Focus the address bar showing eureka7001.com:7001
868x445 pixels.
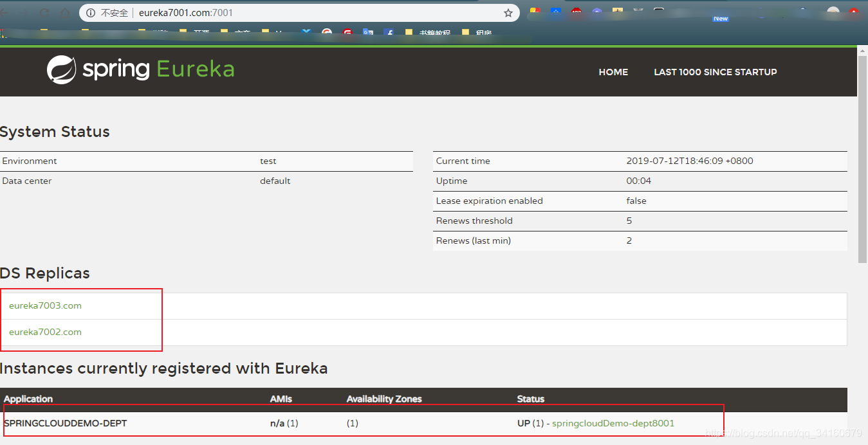pyautogui.click(x=299, y=13)
